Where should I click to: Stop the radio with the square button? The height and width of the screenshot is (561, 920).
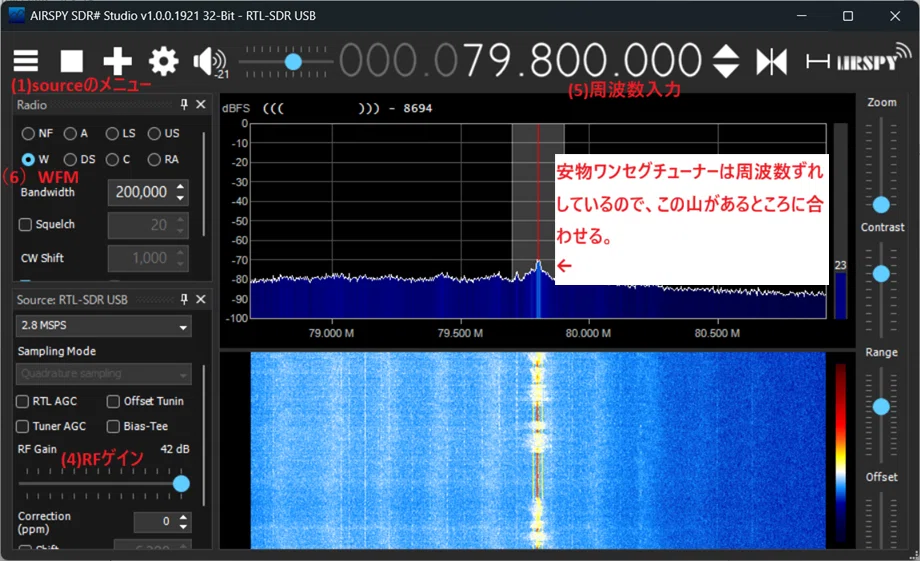[x=72, y=60]
